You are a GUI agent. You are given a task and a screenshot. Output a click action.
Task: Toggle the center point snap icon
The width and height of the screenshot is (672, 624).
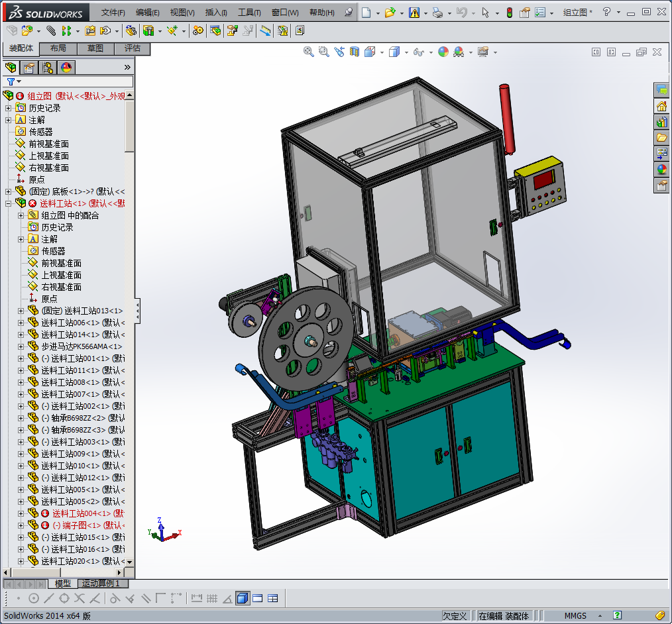33,598
